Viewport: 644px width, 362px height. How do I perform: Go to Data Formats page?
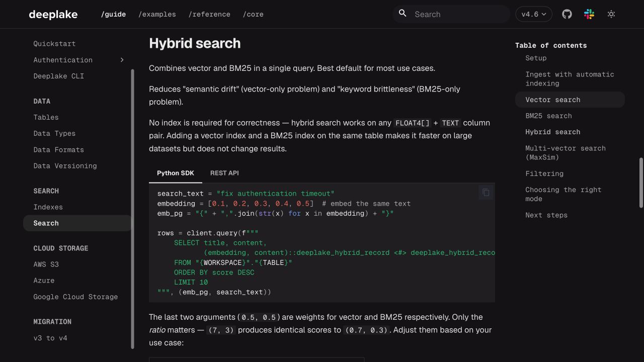58,149
